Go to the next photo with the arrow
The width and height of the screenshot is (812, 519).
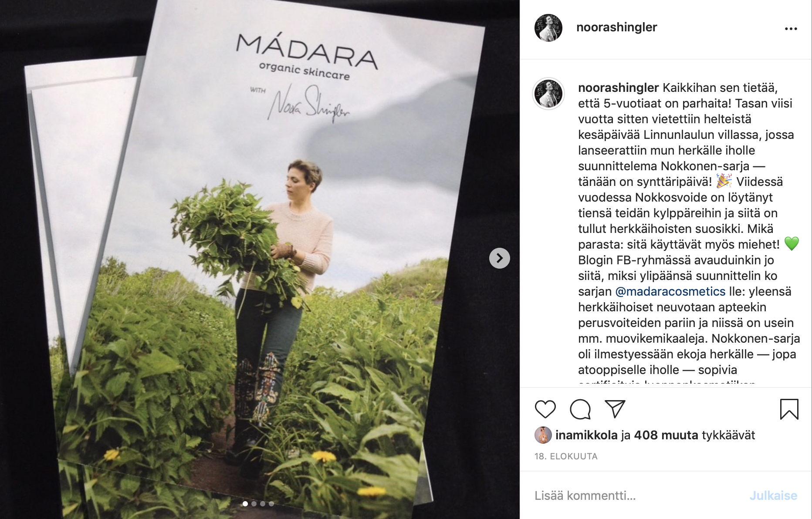coord(500,258)
